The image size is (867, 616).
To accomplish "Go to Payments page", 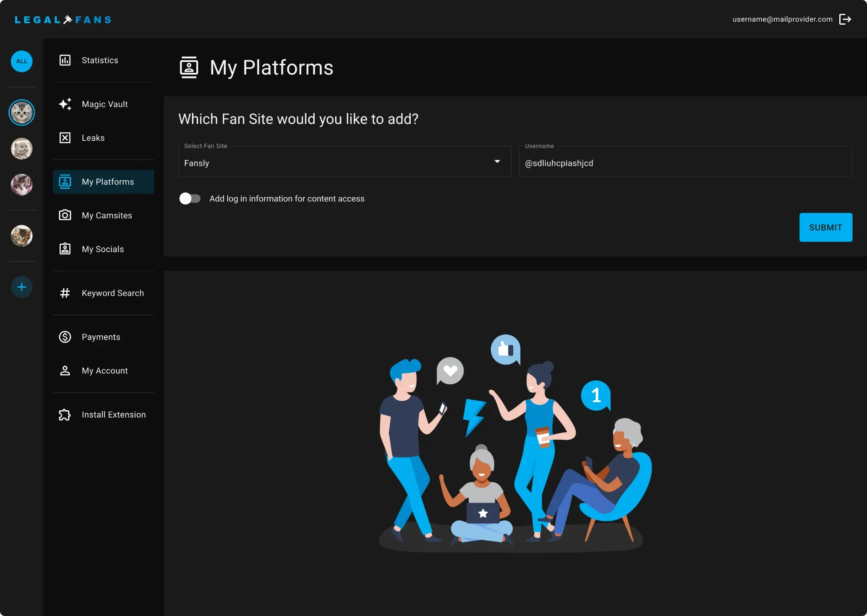I will coord(104,337).
